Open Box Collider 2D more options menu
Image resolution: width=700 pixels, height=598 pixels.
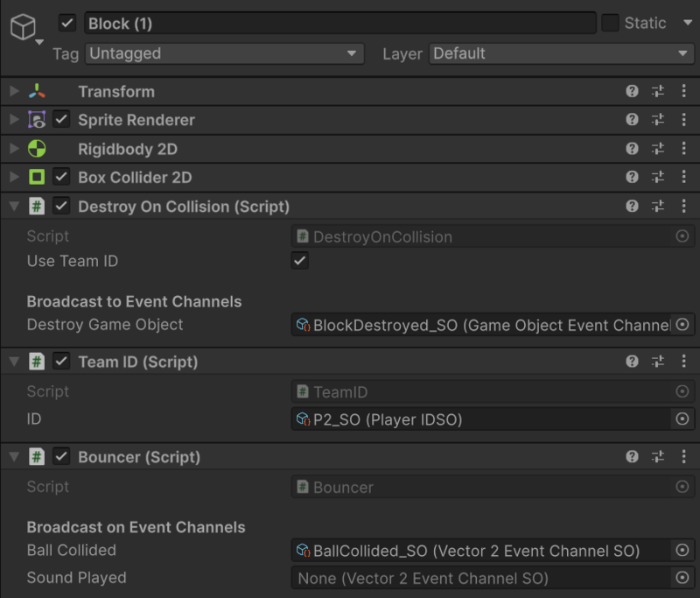[x=683, y=178]
